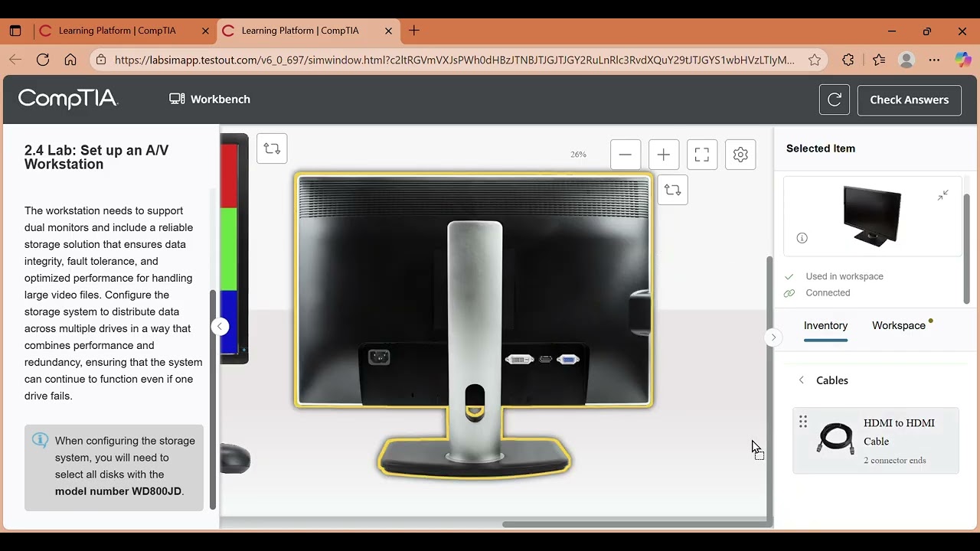The height and width of the screenshot is (551, 980).
Task: Collapse the Selected Item preview
Action: click(x=943, y=195)
